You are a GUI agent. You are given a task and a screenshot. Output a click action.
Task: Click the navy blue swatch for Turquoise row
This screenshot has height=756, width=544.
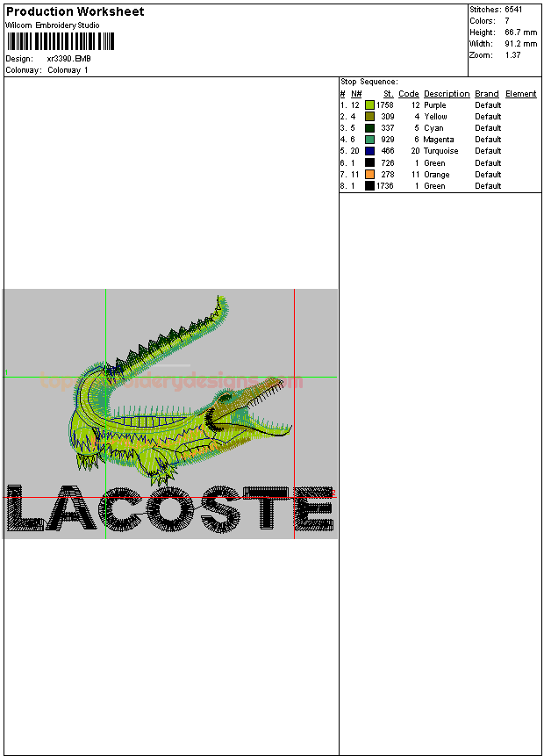tap(369, 151)
